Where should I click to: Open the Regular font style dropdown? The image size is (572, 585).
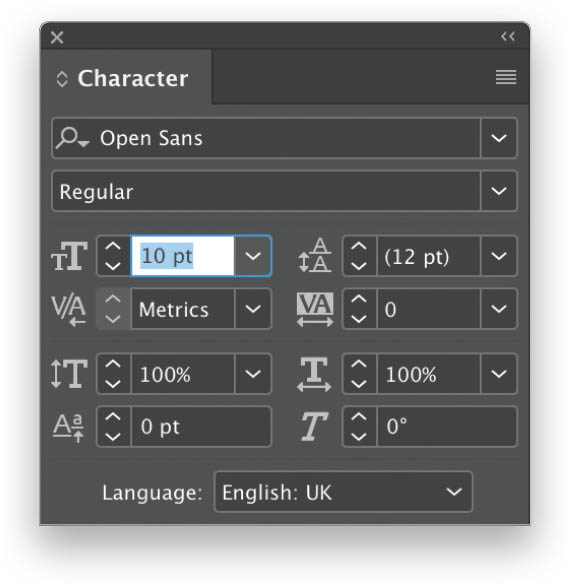[499, 191]
